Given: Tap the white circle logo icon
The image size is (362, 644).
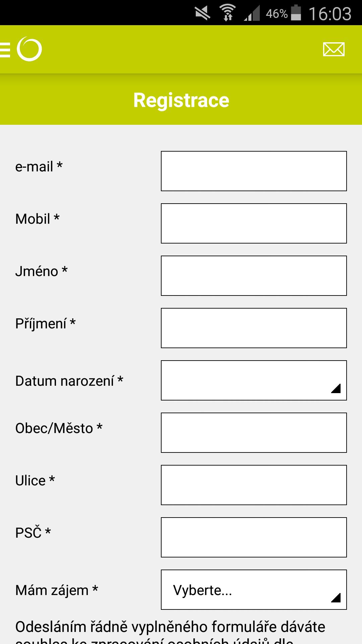Looking at the screenshot, I should point(29,49).
